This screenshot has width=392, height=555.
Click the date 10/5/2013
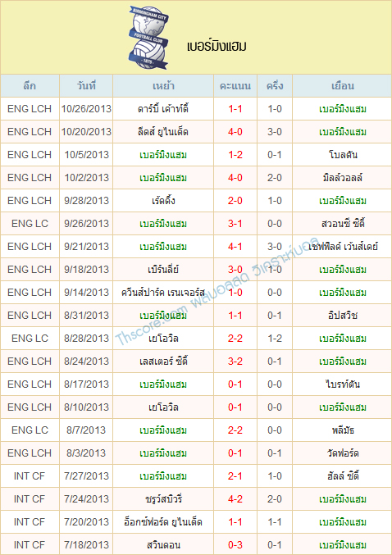[86, 155]
